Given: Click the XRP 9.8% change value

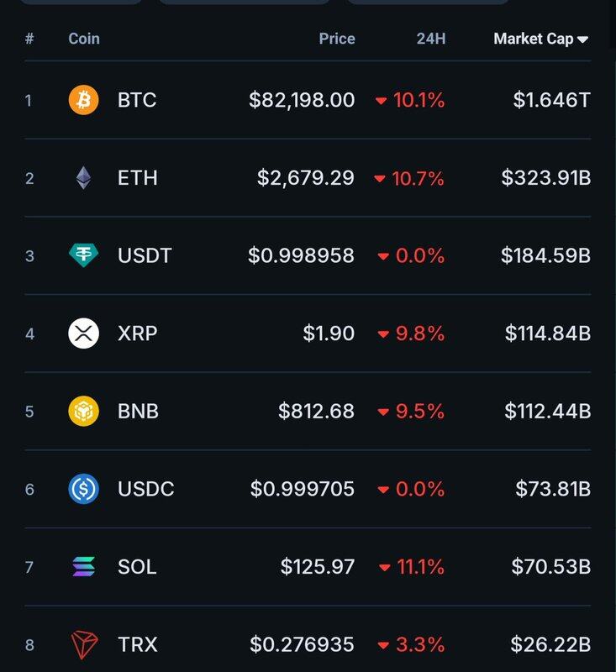Looking at the screenshot, I should click(x=419, y=333).
